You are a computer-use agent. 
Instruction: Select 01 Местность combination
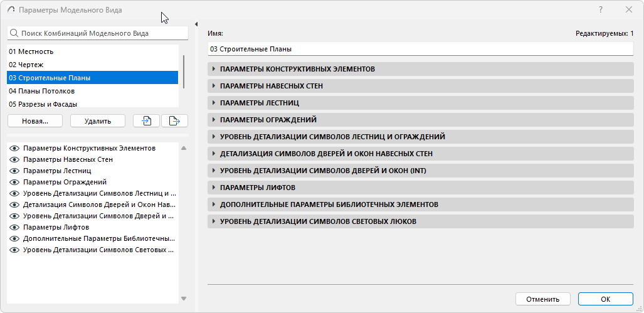pos(92,52)
